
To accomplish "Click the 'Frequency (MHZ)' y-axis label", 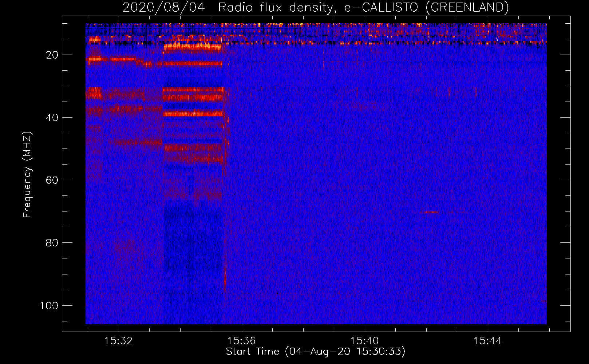I will point(27,174).
